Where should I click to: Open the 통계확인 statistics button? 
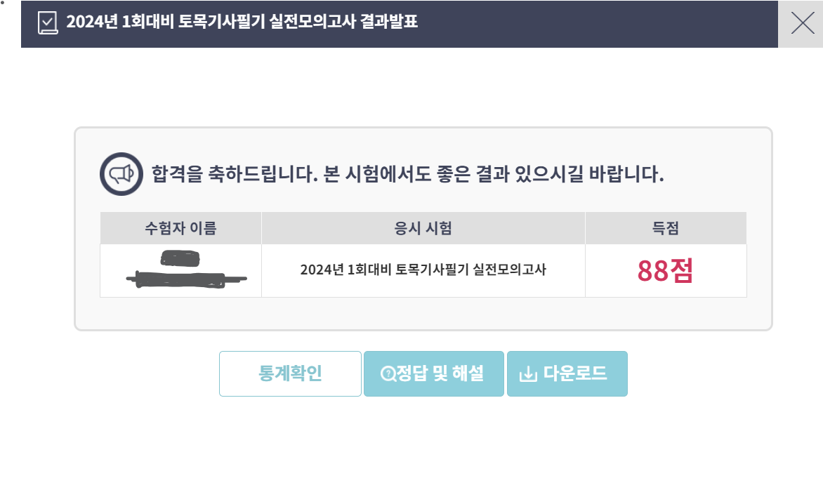[290, 373]
